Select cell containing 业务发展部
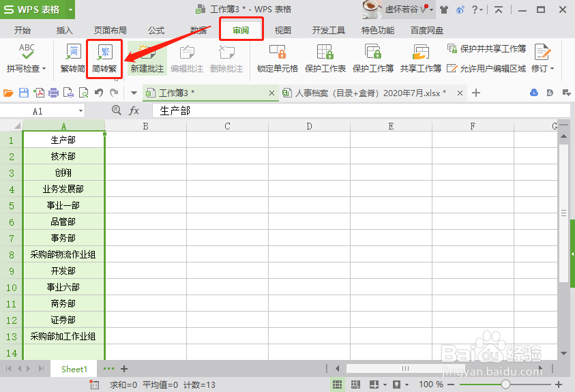The image size is (575, 392). point(63,189)
